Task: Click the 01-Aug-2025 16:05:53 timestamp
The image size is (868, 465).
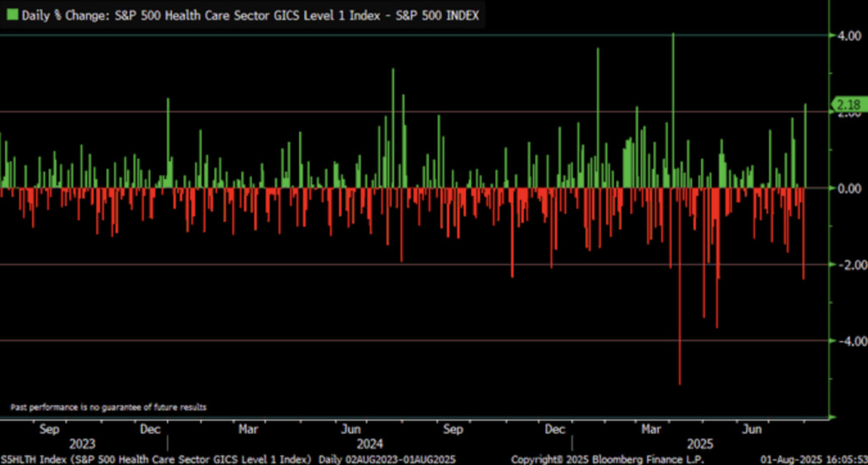Action: click(810, 459)
